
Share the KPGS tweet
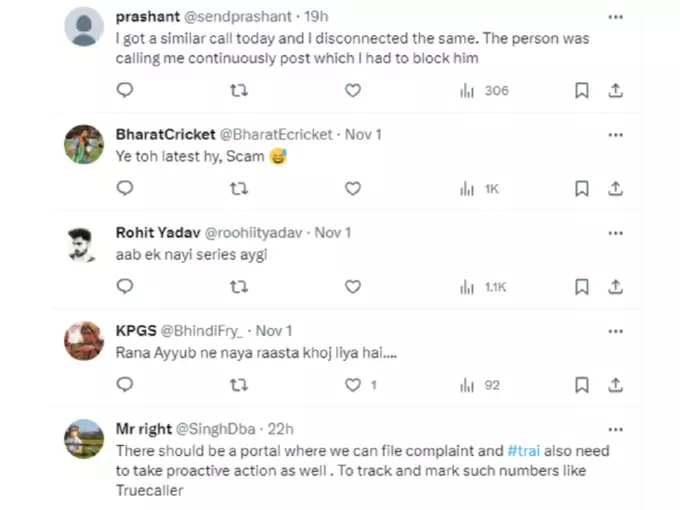click(x=615, y=385)
